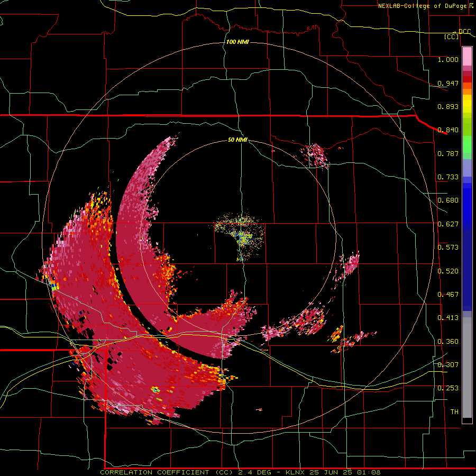The width and height of the screenshot is (476, 476).
Task: Select the 0.733 scale value
Action: pyautogui.click(x=448, y=177)
